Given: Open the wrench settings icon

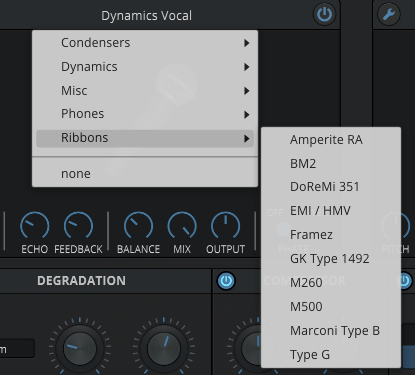Looking at the screenshot, I should click(x=389, y=14).
